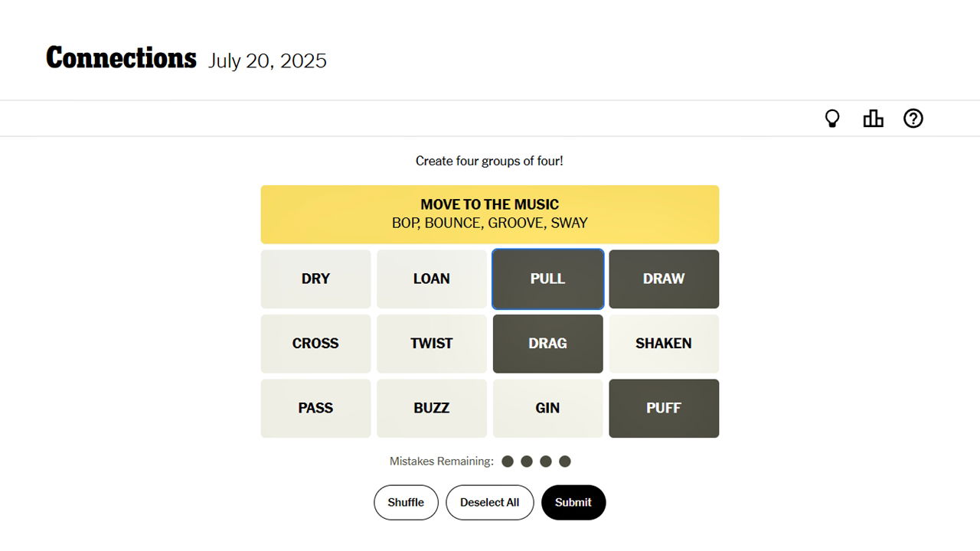Select the CROSS tile
980x551 pixels.
315,344
